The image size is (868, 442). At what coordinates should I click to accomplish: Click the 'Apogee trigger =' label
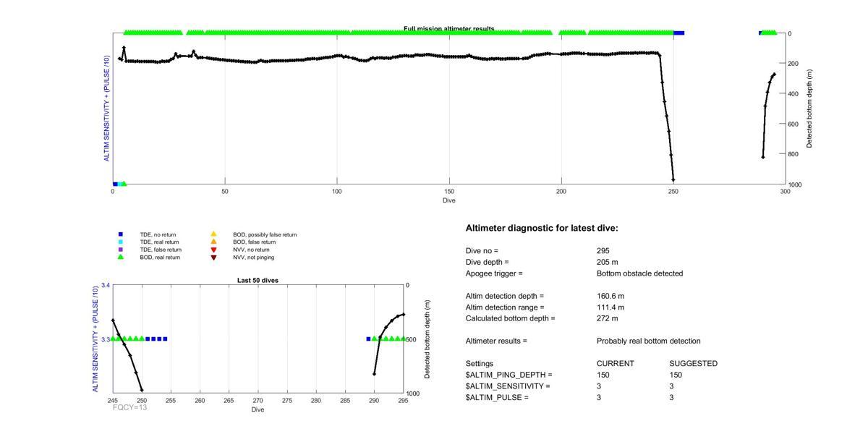click(494, 273)
